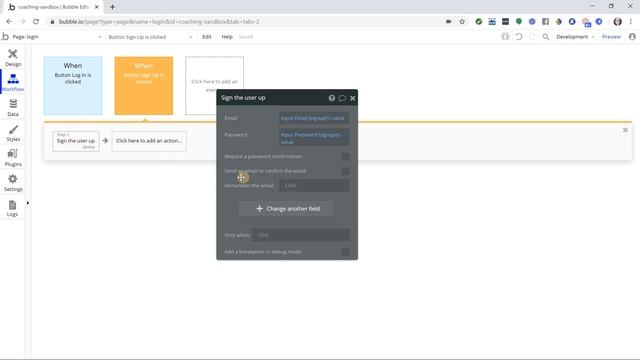Open comment icon in Sign the user up dialog
Image resolution: width=640 pixels, height=360 pixels.
point(342,98)
